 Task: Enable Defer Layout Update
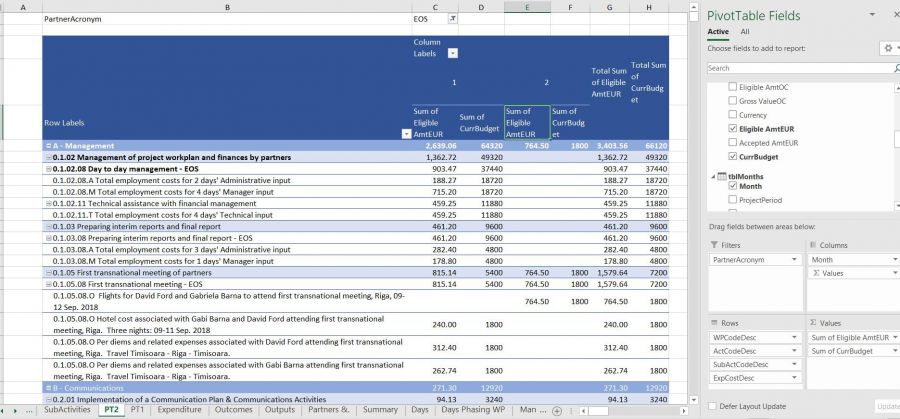pyautogui.click(x=712, y=406)
